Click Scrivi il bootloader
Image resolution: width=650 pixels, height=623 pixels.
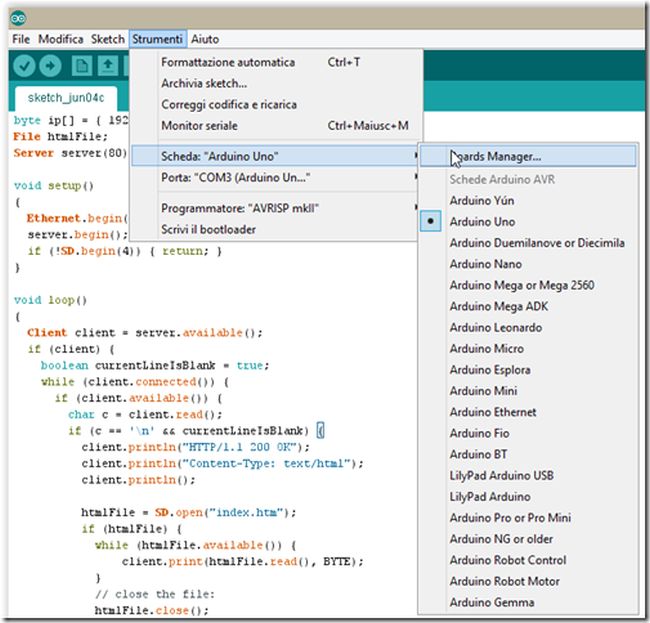point(209,229)
